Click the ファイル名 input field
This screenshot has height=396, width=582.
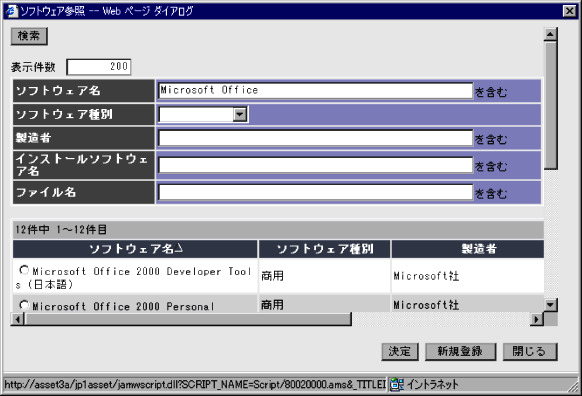coord(315,192)
